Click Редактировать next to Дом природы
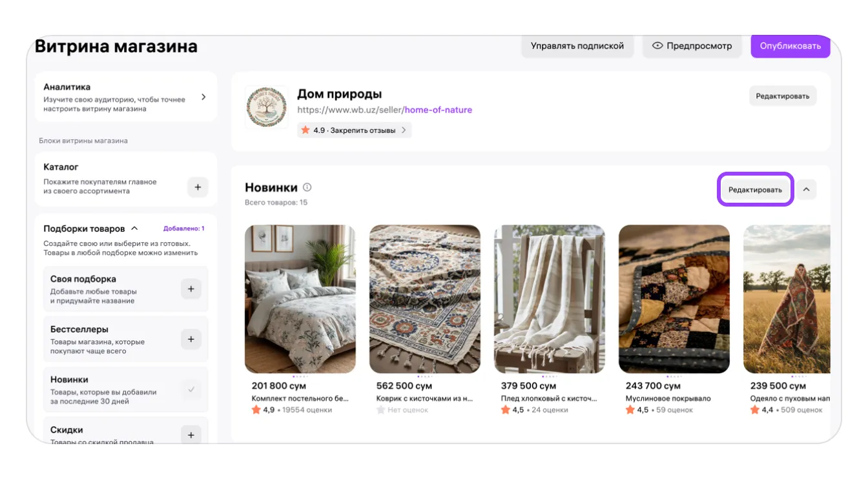This screenshot has width=868, height=479. 782,96
